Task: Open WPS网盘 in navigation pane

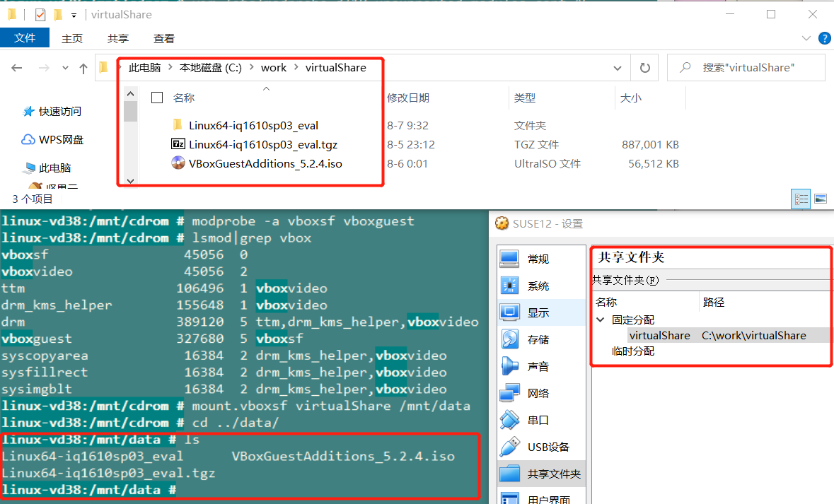Action: pyautogui.click(x=52, y=139)
